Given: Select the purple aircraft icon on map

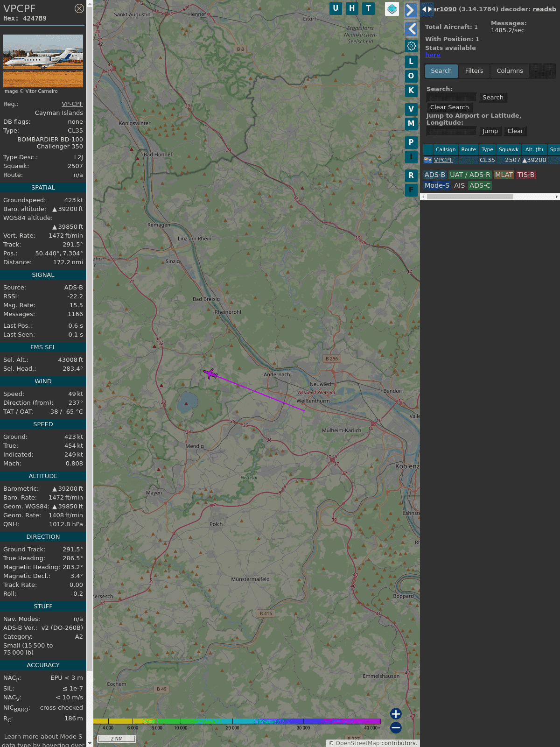Looking at the screenshot, I should point(210,373).
